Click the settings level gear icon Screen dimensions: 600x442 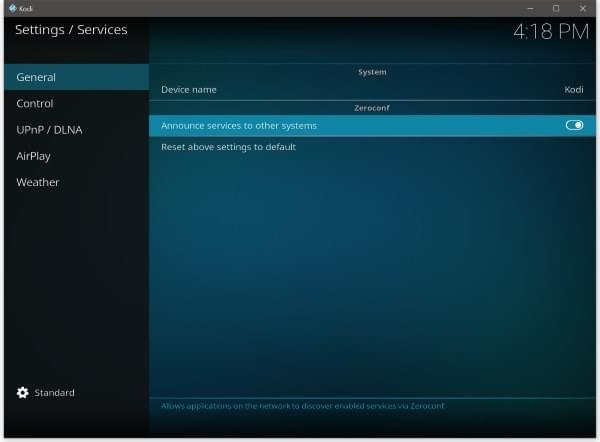(23, 393)
